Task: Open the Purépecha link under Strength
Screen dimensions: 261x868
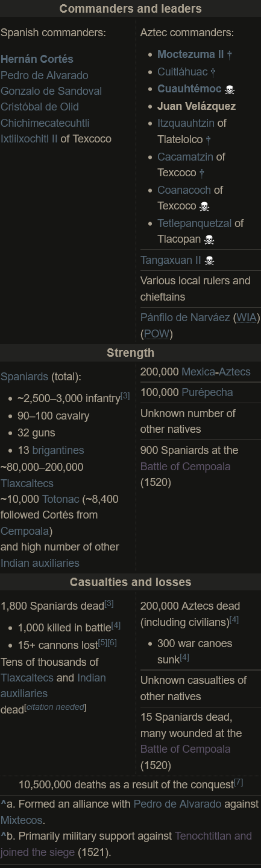Action: click(207, 392)
